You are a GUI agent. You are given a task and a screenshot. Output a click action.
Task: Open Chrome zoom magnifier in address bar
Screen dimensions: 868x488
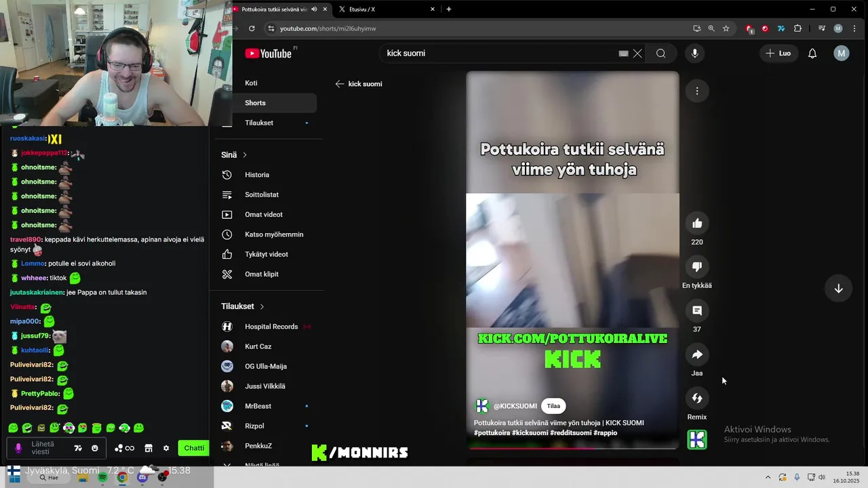[711, 28]
